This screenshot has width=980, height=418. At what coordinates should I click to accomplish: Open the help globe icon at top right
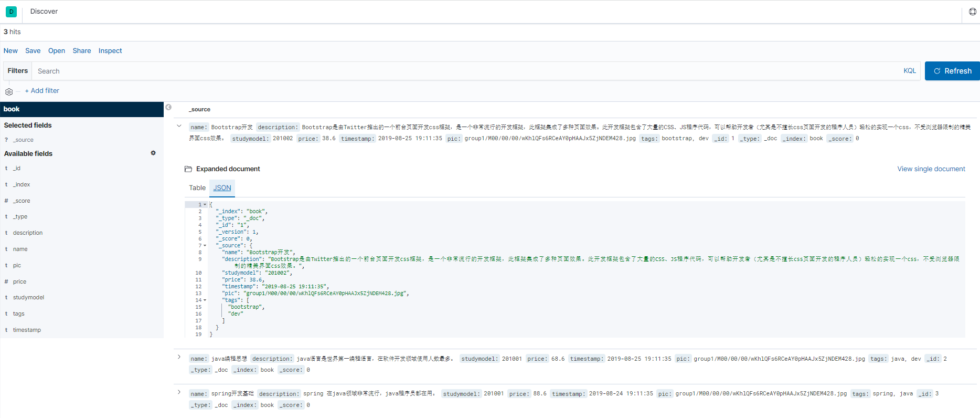(972, 12)
